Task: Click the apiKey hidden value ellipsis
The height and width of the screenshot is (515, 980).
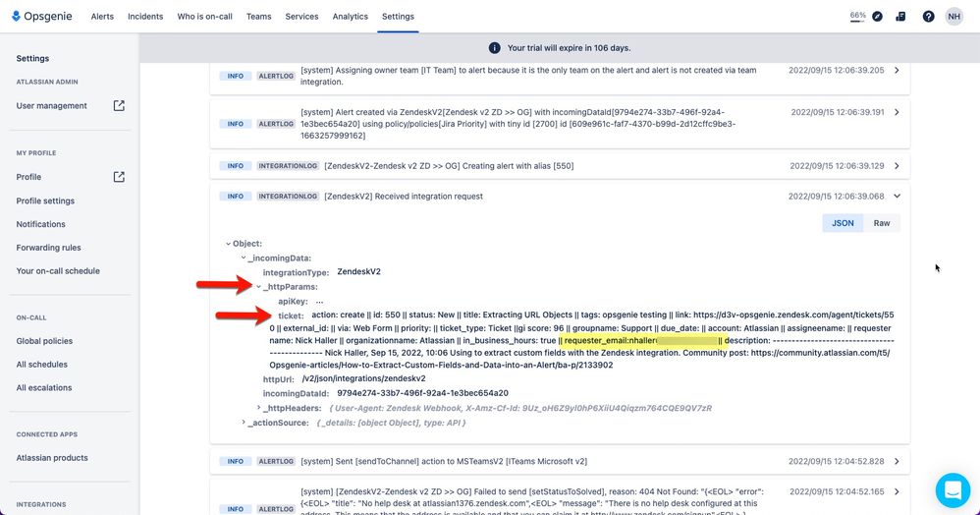Action: click(319, 302)
